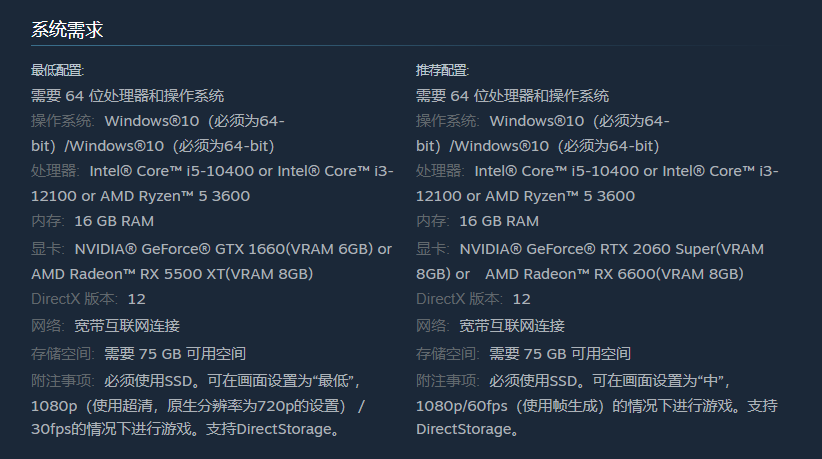This screenshot has width=822, height=459.
Task: Click 需要 75 GB 可用空间 under 推荐配置
Action: tap(560, 354)
